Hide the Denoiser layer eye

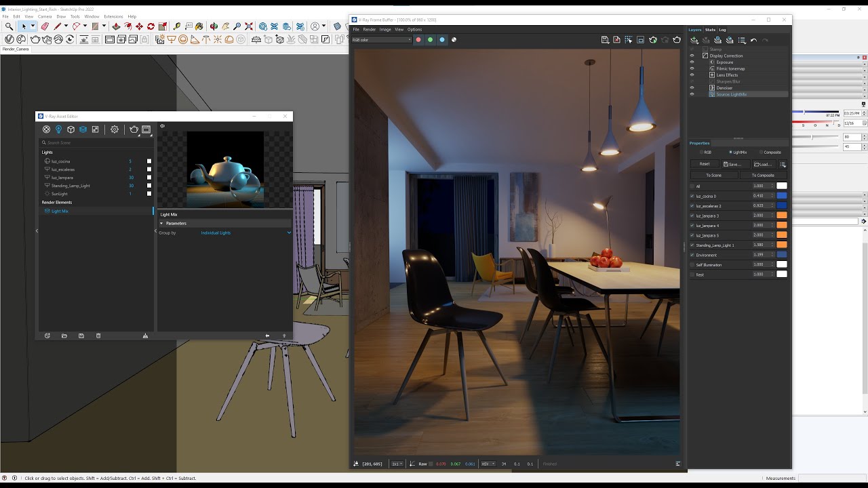tap(692, 87)
